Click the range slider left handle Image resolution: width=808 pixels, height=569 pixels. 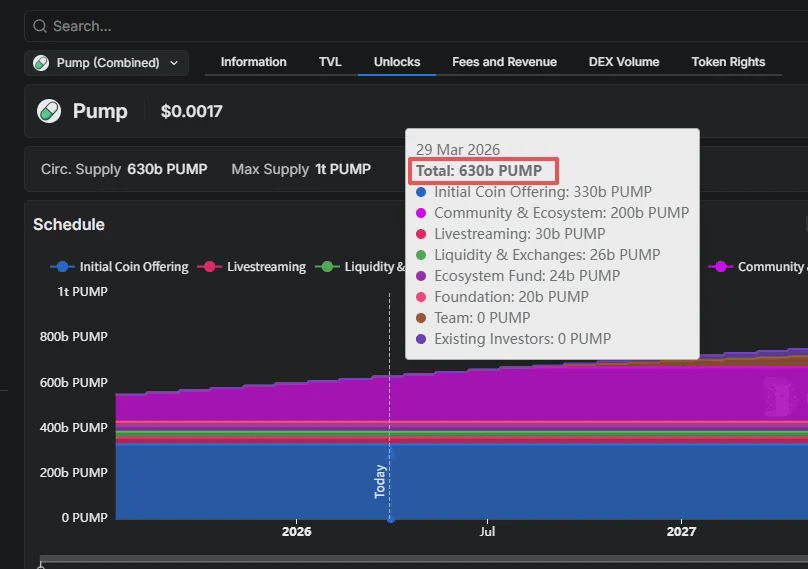pyautogui.click(x=41, y=566)
